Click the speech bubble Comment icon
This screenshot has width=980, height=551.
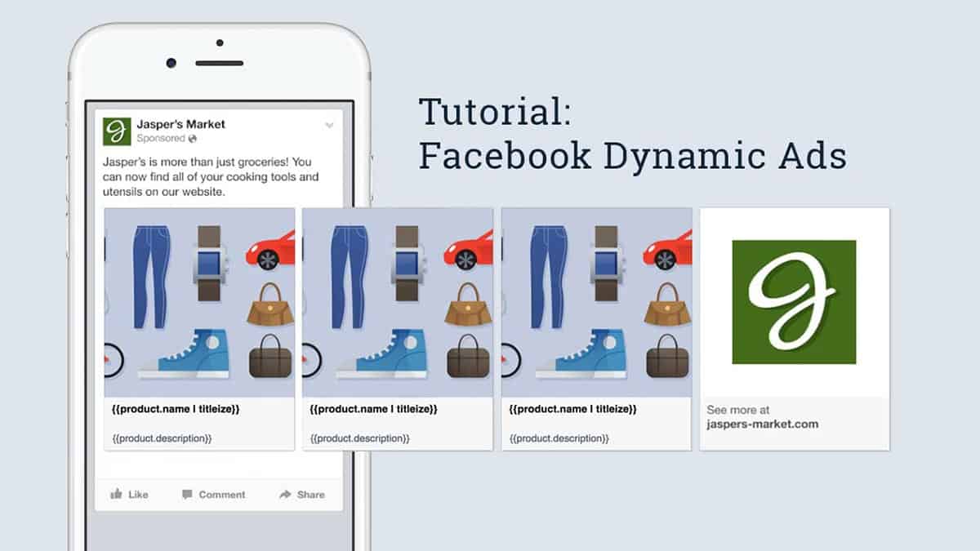pyautogui.click(x=187, y=494)
